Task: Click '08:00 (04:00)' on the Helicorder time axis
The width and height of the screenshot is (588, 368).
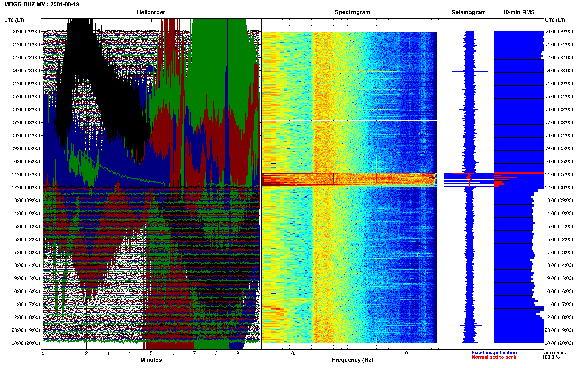Action: pyautogui.click(x=26, y=135)
